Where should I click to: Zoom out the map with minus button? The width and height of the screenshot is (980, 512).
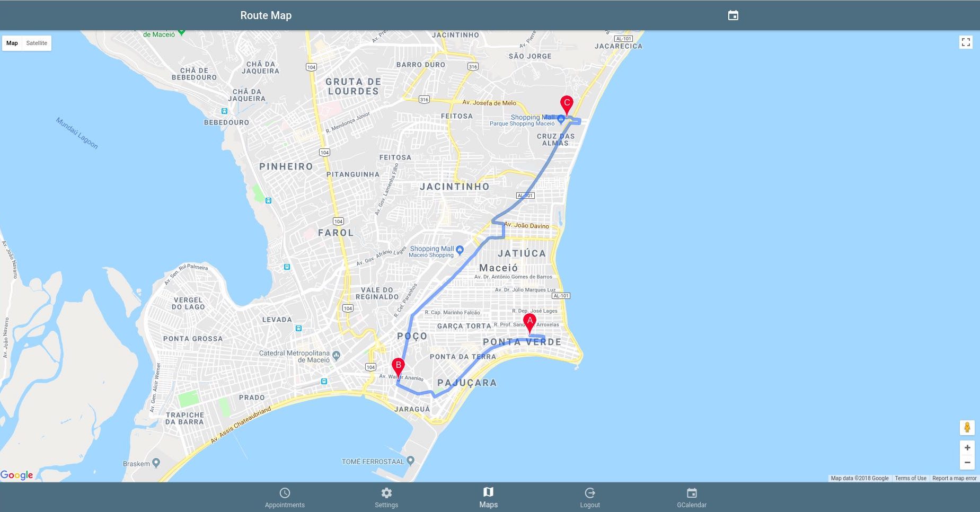point(967,463)
